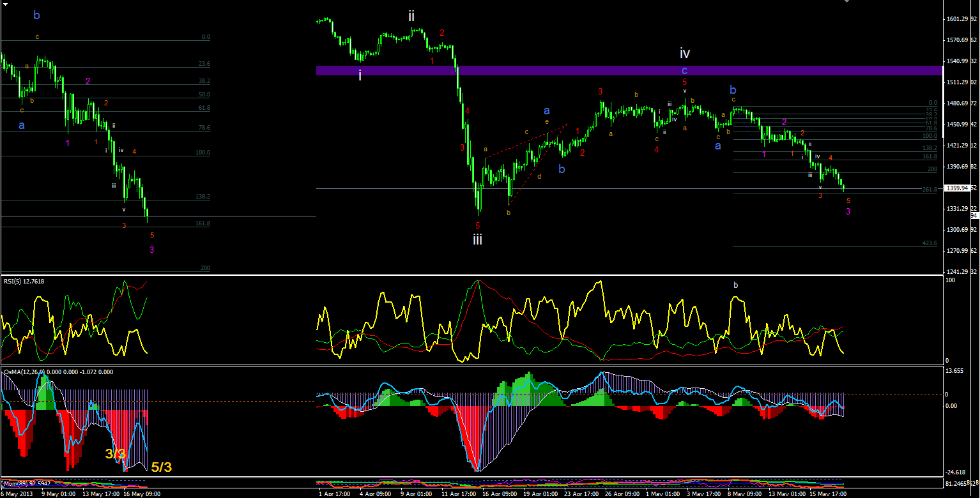Click the white wave label 'ii' at top
The image size is (980, 498).
coord(412,16)
